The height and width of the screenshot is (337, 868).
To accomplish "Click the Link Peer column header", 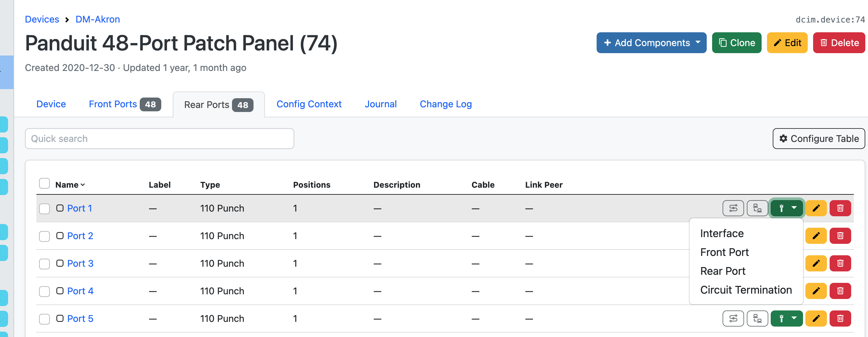I will click(544, 185).
